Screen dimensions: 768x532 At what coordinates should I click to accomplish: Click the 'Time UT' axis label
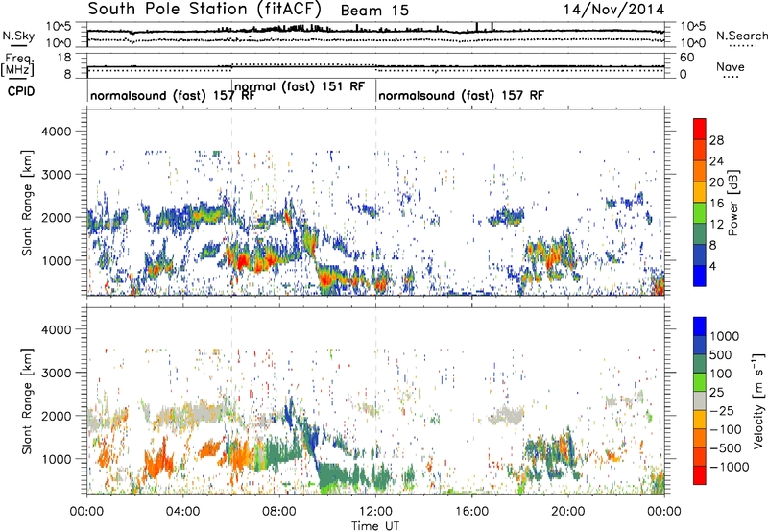(375, 526)
